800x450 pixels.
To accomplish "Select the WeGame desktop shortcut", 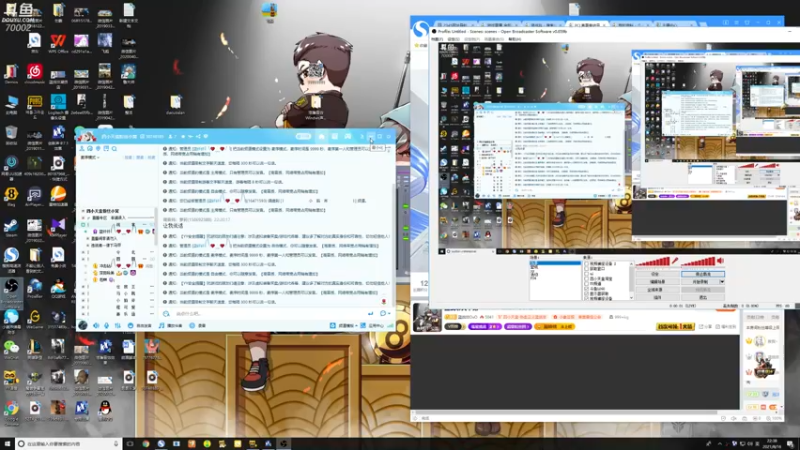I will click(34, 319).
